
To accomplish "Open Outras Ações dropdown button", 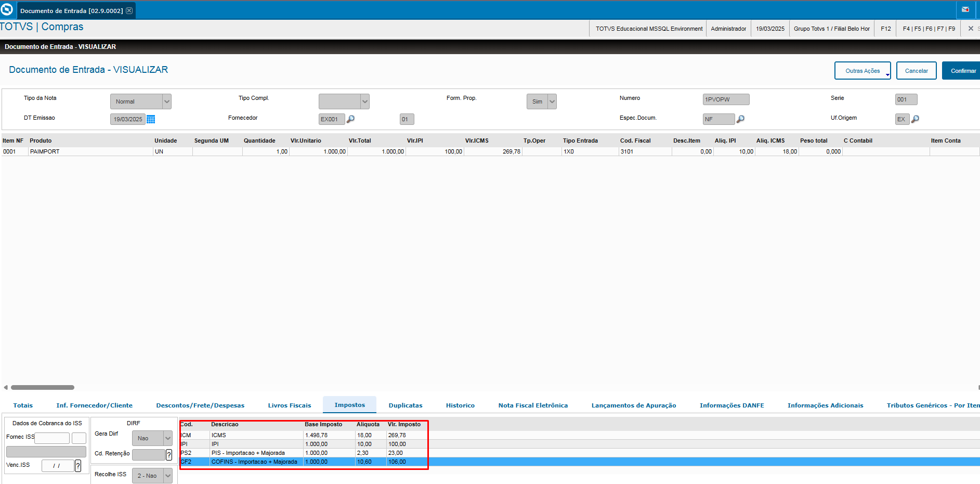I will click(863, 71).
